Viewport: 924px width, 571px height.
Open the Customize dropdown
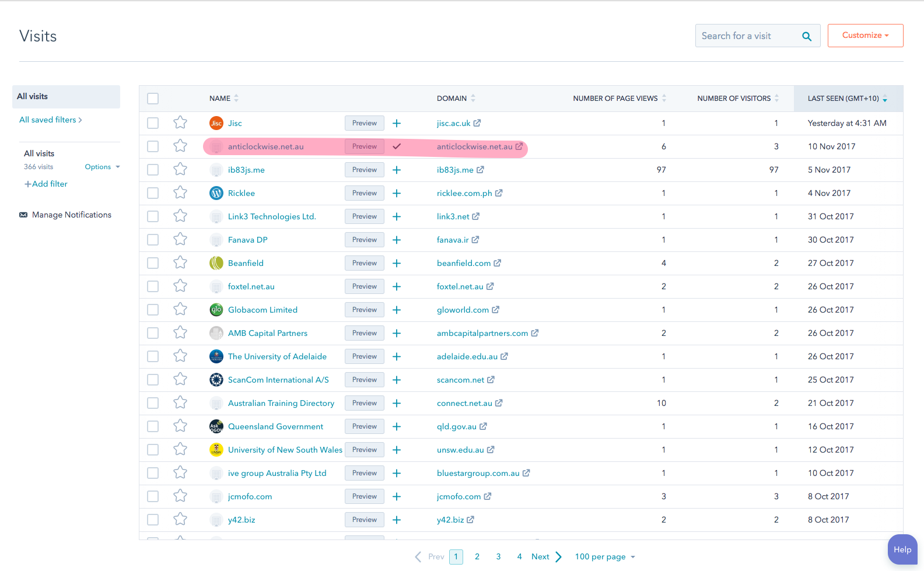(x=865, y=36)
